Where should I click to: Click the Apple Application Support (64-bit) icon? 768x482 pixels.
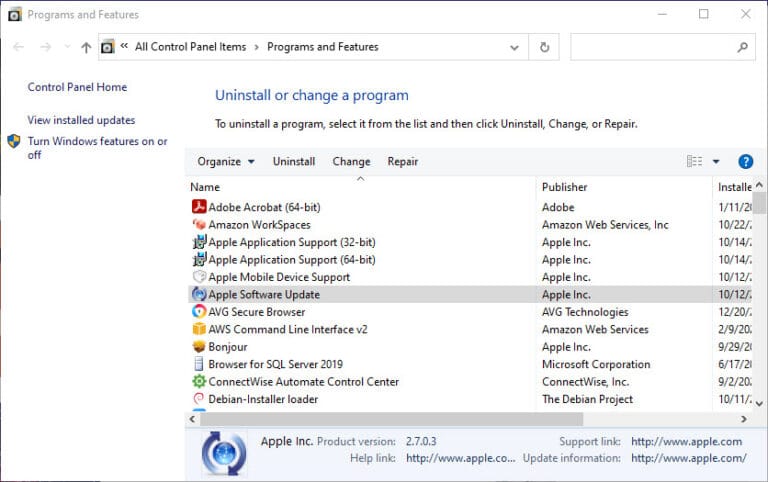click(x=199, y=259)
